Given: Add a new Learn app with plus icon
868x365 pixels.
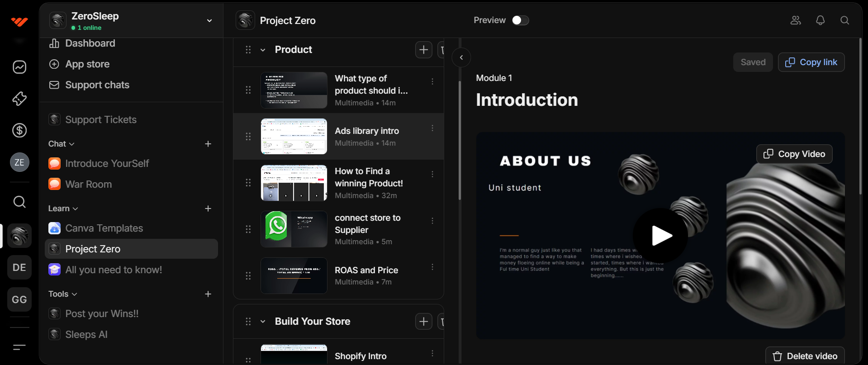Looking at the screenshot, I should click(x=208, y=209).
